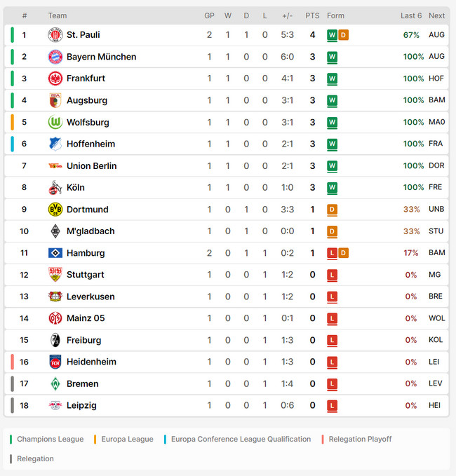Click the Hamburg blue diamond logo
This screenshot has height=476, width=456.
pos(55,253)
